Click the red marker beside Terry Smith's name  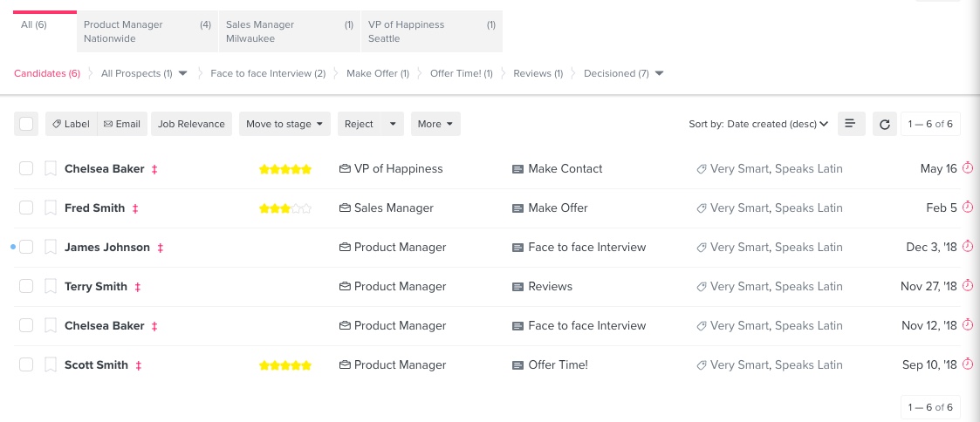coord(137,287)
